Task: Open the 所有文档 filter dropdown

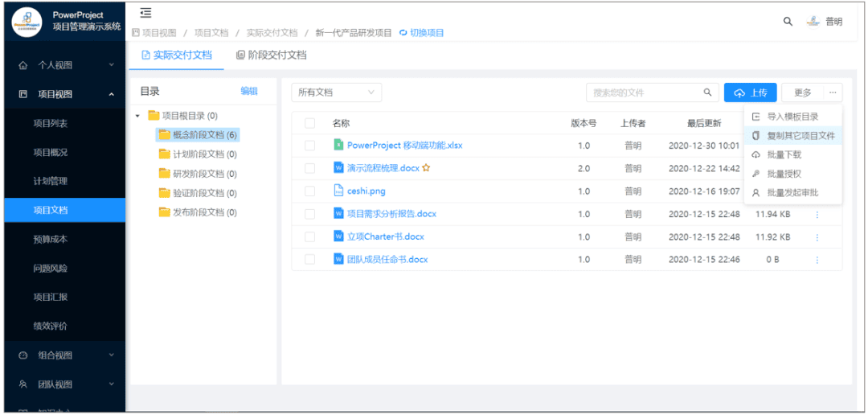Action: (337, 92)
